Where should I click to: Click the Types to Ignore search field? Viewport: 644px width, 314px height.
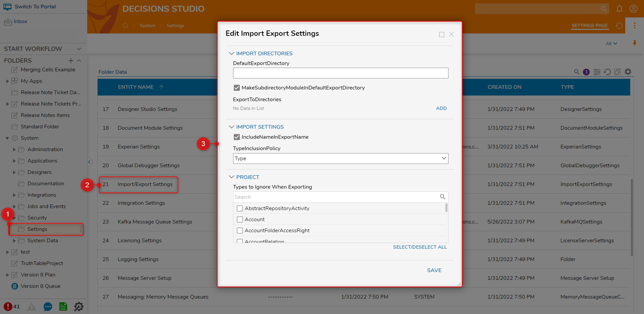[336, 197]
